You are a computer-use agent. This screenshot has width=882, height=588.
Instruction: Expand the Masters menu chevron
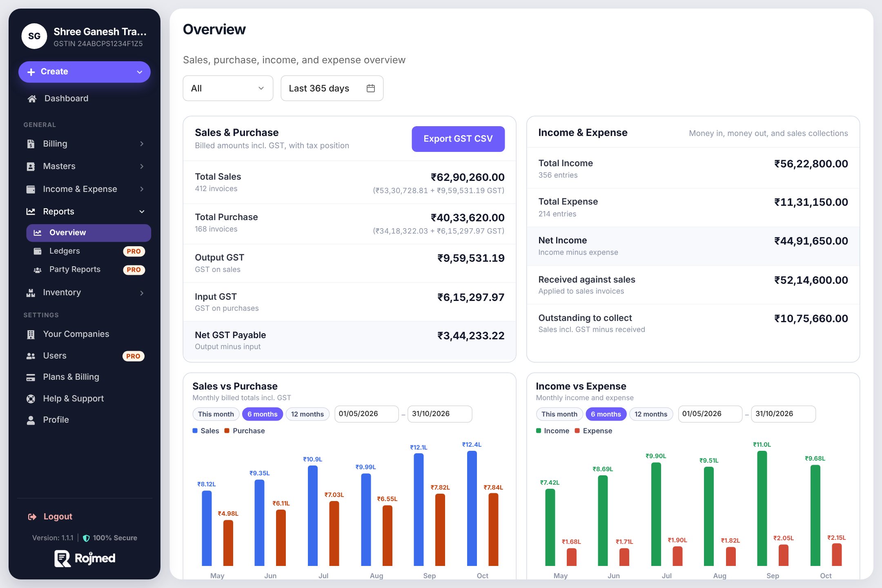[142, 166]
